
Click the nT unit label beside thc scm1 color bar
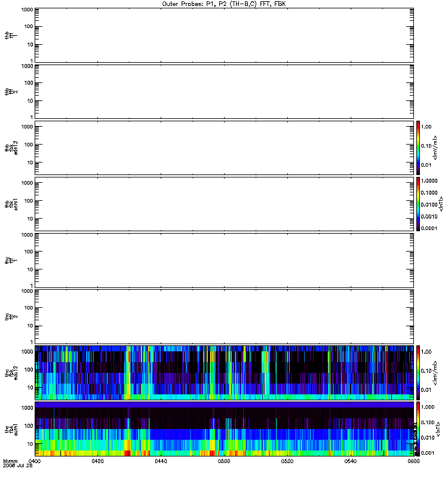438,429
